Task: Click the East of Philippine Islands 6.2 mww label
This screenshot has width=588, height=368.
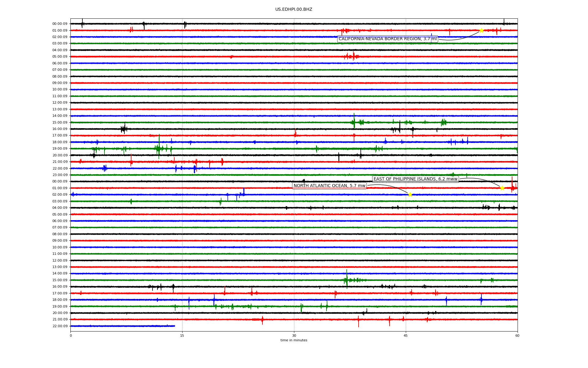Action: pyautogui.click(x=416, y=179)
